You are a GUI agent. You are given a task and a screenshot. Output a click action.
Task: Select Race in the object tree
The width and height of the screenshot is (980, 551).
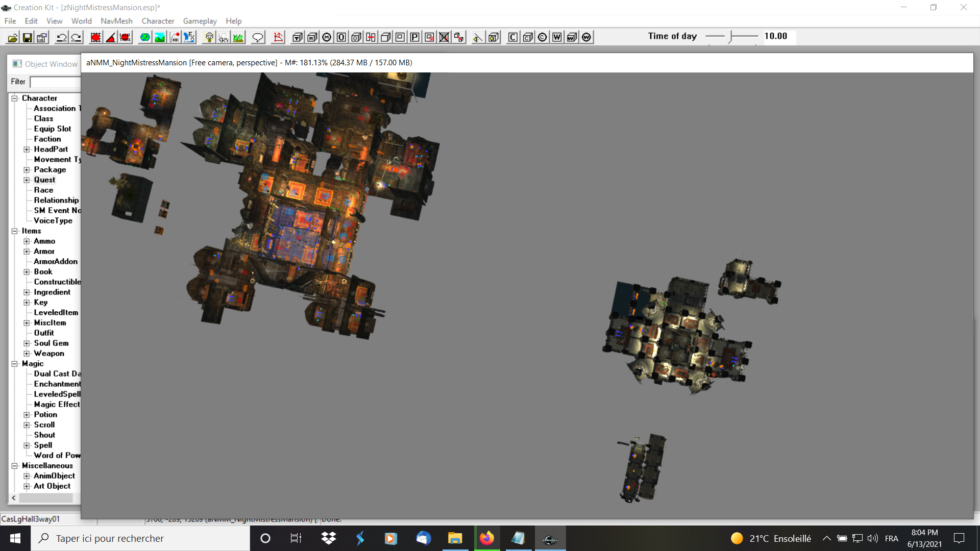[43, 190]
